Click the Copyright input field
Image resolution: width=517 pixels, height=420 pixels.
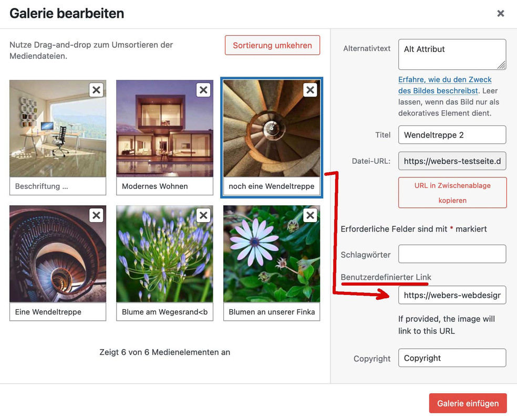coord(452,358)
